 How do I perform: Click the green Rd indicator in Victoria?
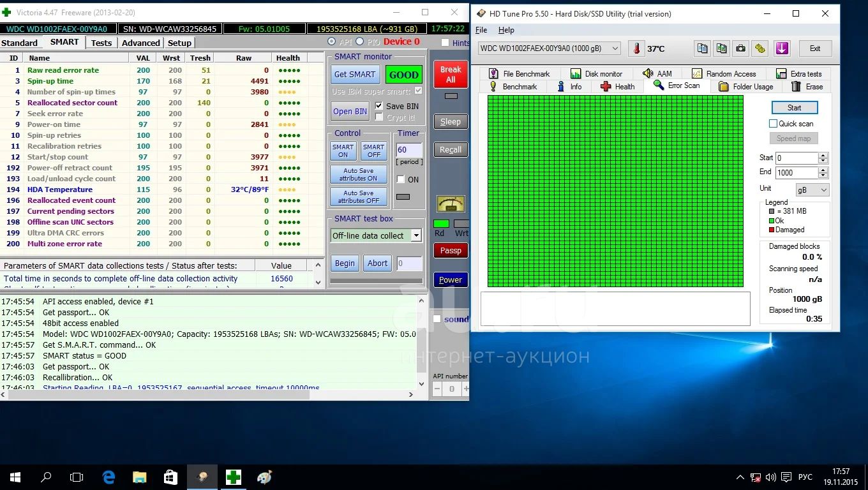coord(440,224)
